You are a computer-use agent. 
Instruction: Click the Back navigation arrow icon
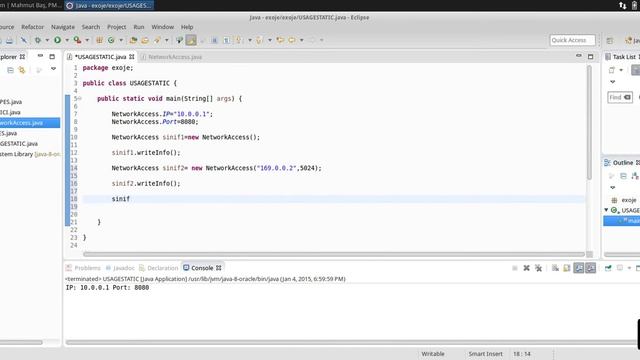[292, 40]
